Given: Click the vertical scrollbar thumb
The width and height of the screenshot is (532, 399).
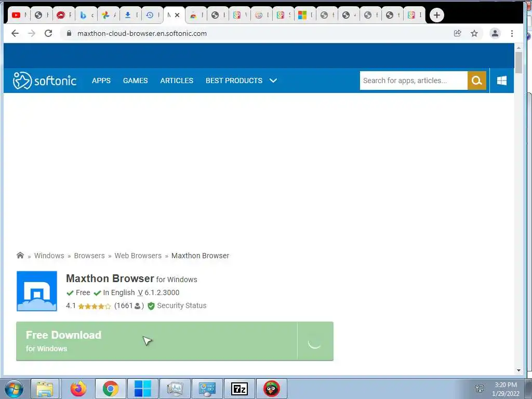Looking at the screenshot, I should 518,63.
